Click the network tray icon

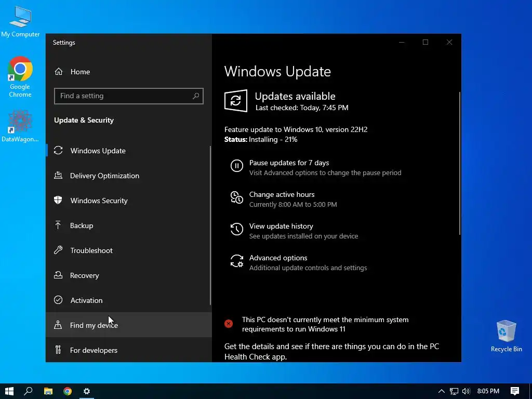click(x=454, y=391)
